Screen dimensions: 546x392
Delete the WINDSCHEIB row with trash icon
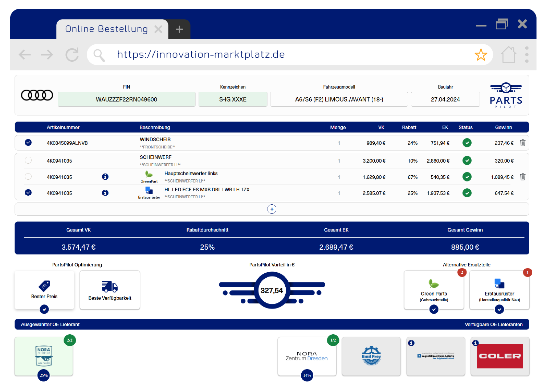pos(522,143)
